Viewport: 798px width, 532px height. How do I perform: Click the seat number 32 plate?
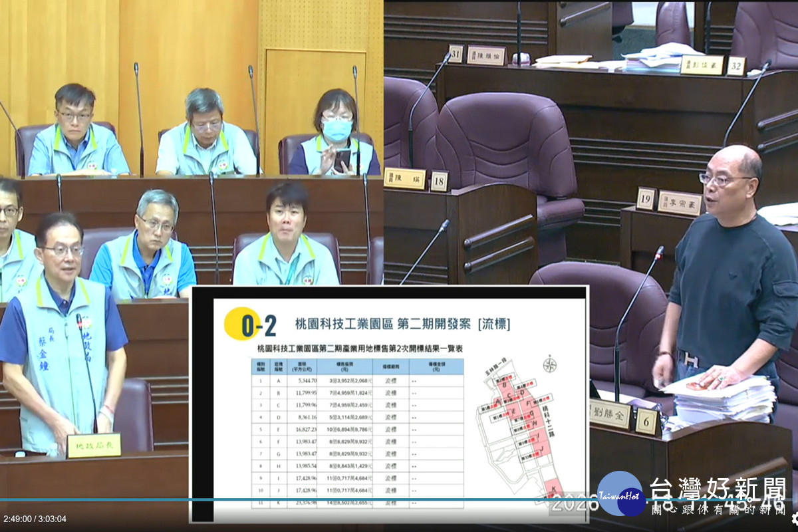[735, 66]
